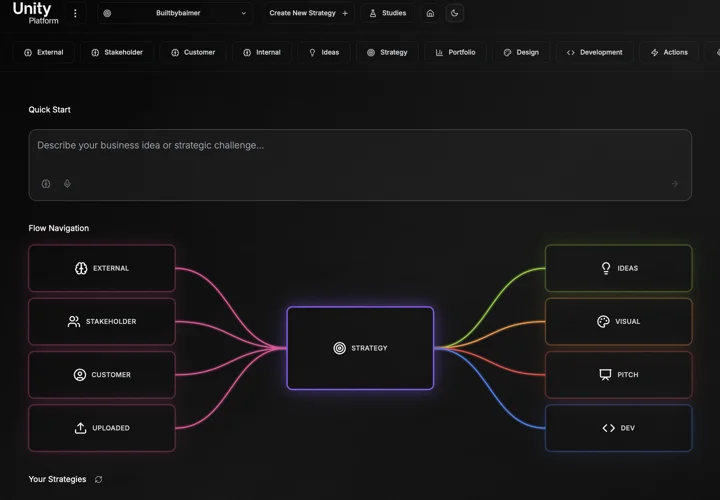
Task: Select the CUSTOMER flow node
Action: tap(102, 375)
